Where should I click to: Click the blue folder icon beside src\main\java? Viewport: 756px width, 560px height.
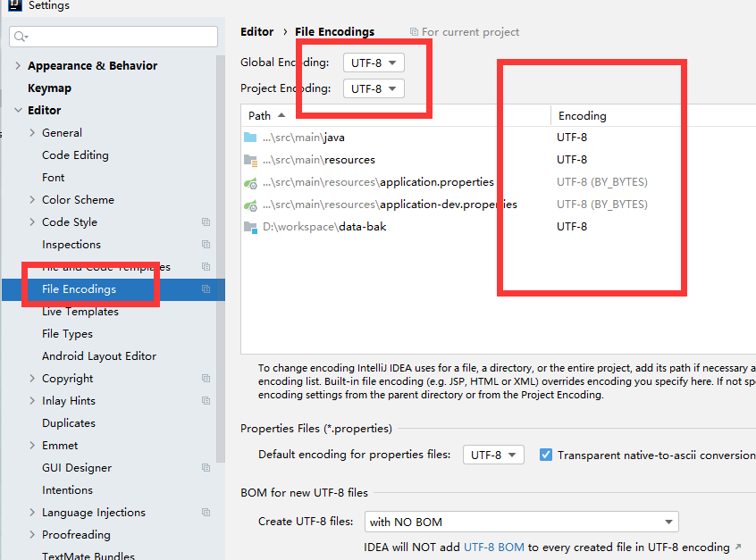pos(251,138)
